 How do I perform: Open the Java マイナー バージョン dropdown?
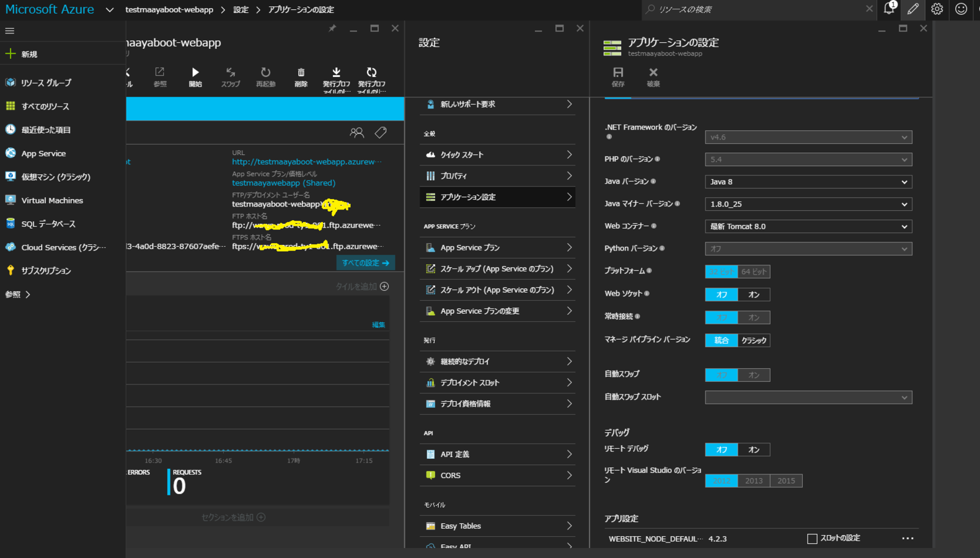click(x=808, y=204)
